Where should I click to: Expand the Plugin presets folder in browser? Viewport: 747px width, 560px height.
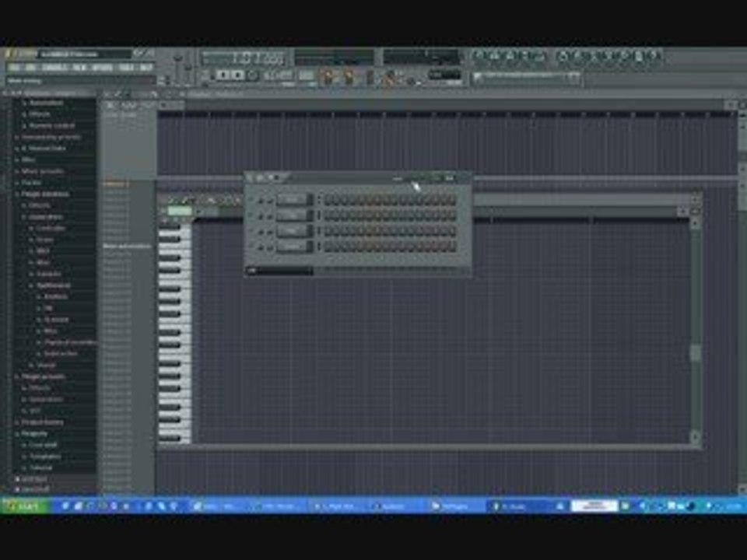coord(42,376)
